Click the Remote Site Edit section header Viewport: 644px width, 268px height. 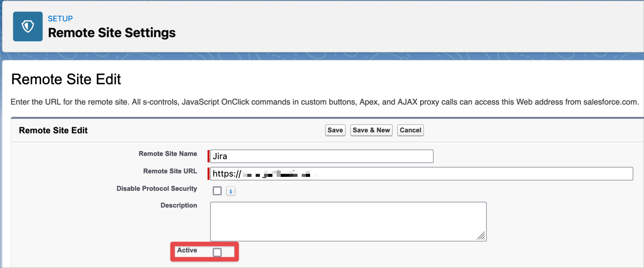(53, 130)
